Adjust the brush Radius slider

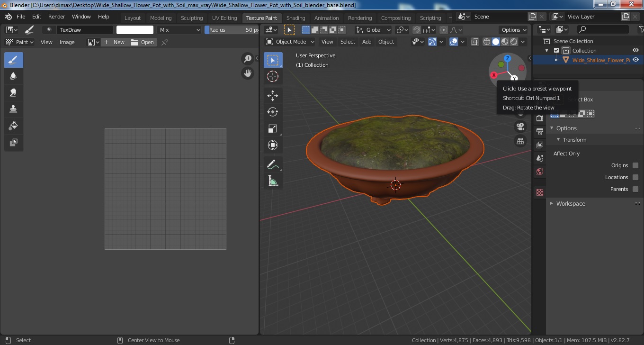232,30
